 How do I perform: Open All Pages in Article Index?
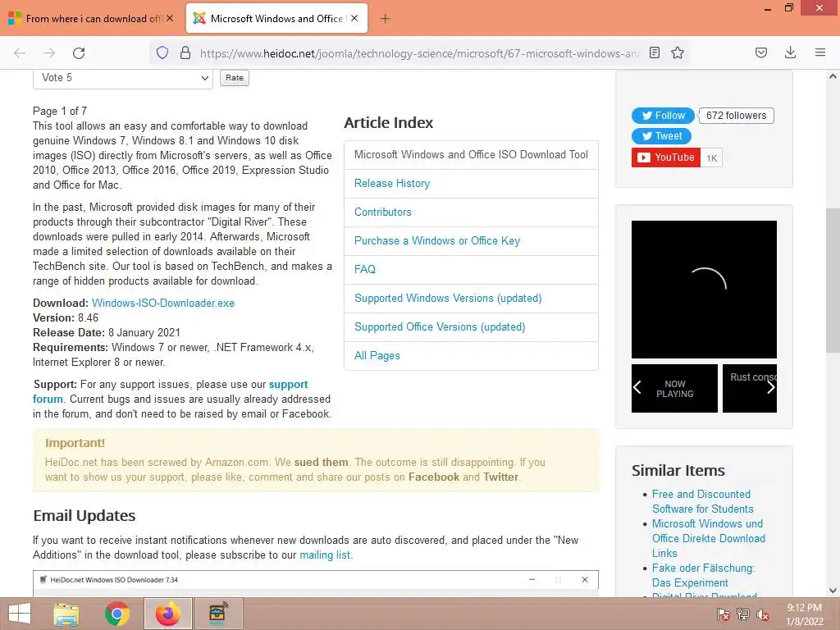coord(377,356)
